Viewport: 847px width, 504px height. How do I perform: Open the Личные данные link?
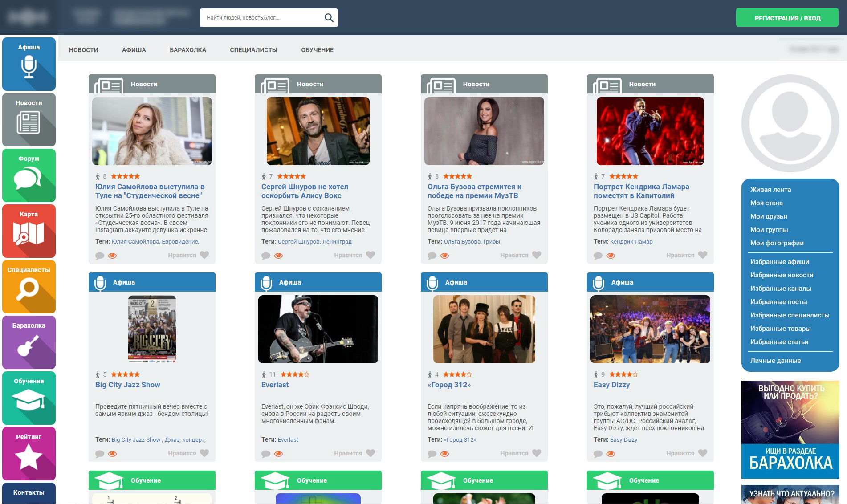click(x=775, y=361)
